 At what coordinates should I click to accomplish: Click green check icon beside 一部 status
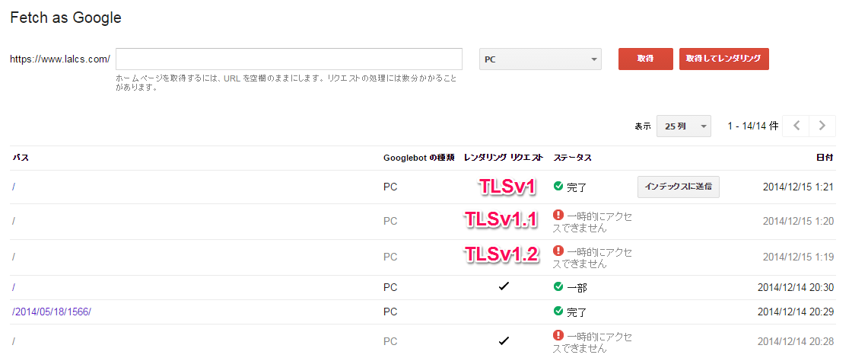coord(558,287)
